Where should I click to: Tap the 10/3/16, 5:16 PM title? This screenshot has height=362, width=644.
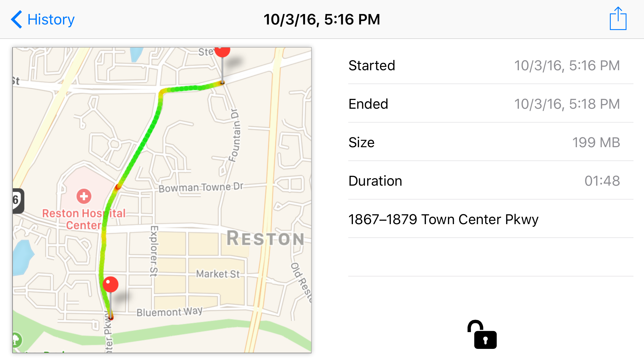click(x=322, y=20)
